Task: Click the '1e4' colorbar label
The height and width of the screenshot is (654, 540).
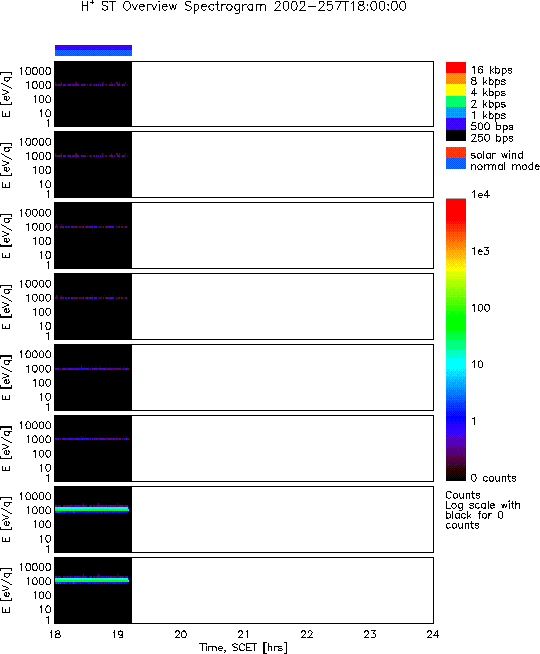Action: click(x=480, y=194)
